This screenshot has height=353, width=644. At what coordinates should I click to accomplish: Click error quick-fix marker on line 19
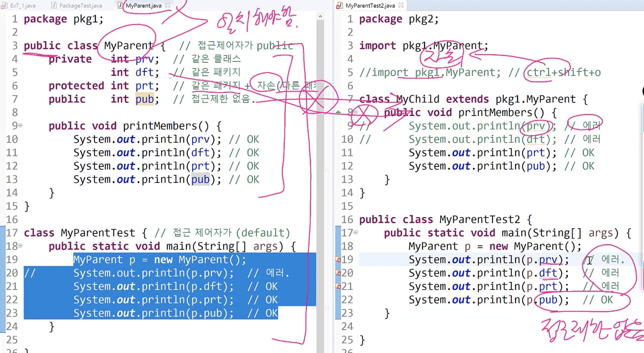[338, 260]
